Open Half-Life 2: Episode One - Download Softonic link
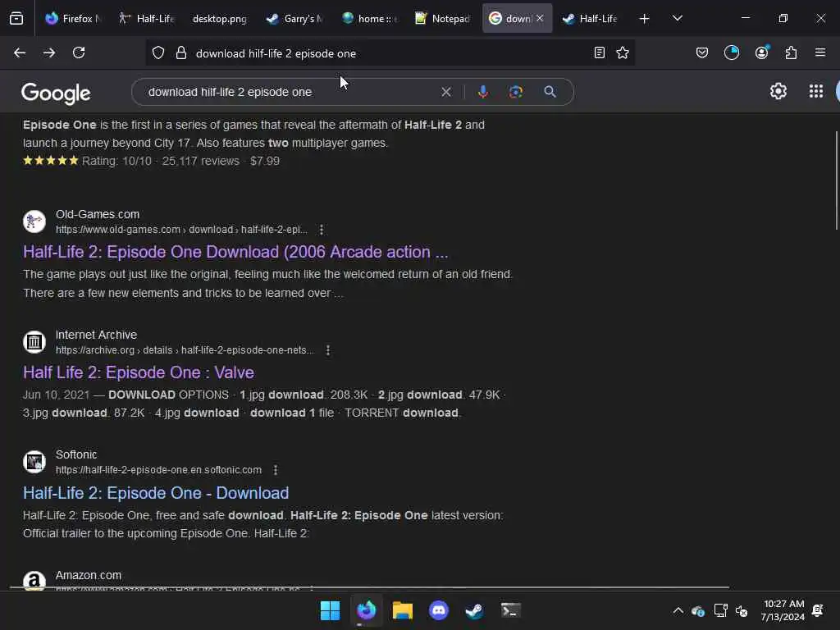 pyautogui.click(x=156, y=493)
